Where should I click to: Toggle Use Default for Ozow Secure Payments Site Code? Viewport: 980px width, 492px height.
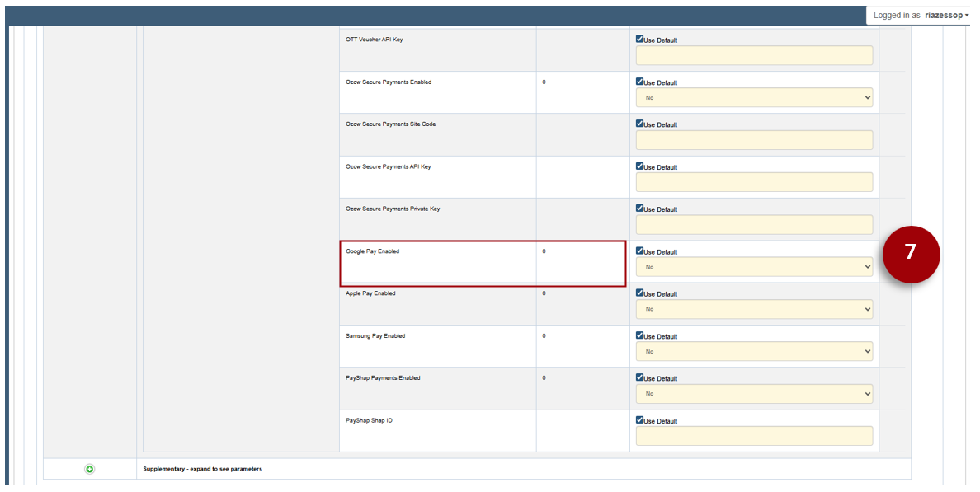(x=640, y=124)
